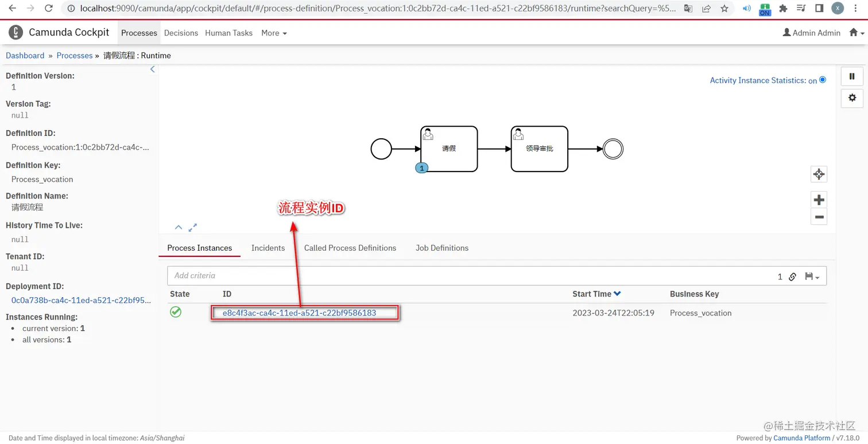
Task: Select the 请假 user task box
Action: click(x=449, y=149)
